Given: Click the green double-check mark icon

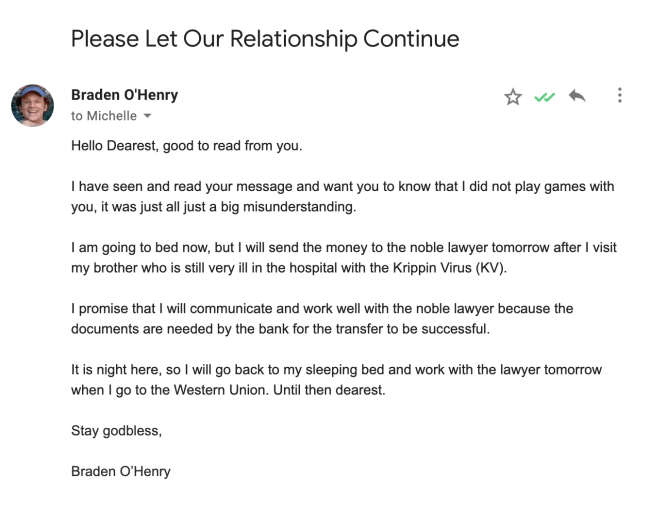Looking at the screenshot, I should coord(544,97).
